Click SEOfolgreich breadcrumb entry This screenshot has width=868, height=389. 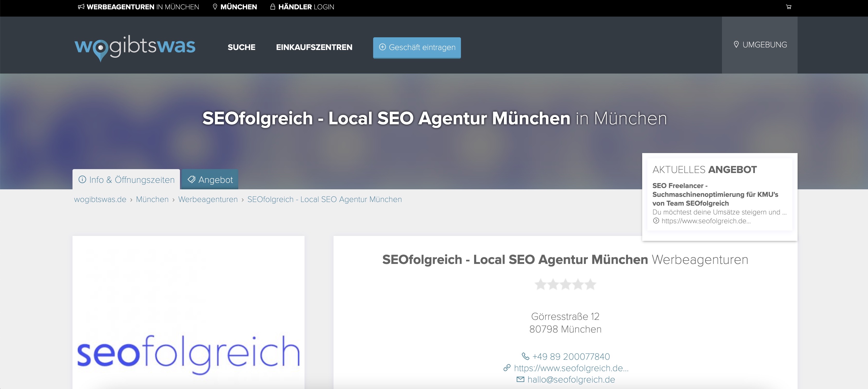click(324, 199)
